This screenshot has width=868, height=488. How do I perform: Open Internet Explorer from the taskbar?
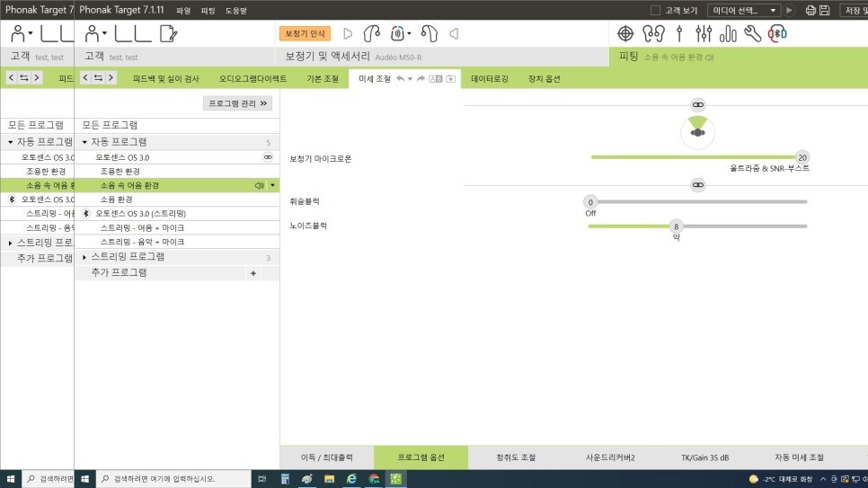tap(351, 479)
